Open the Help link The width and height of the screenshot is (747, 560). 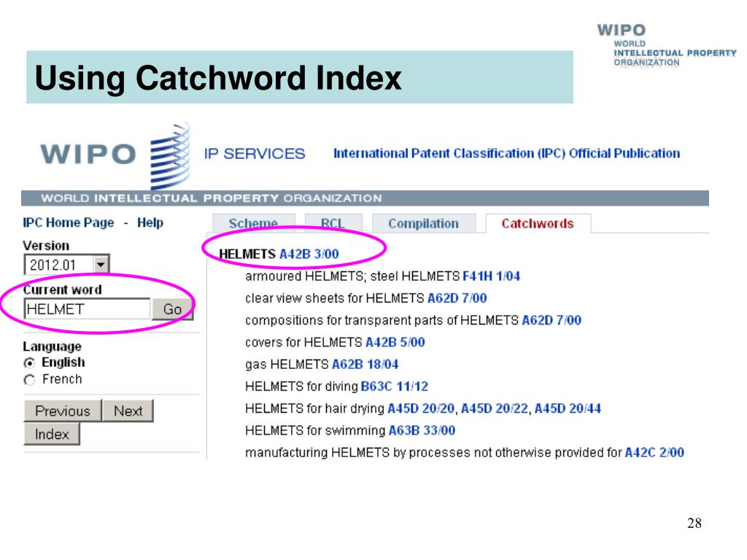150,222
